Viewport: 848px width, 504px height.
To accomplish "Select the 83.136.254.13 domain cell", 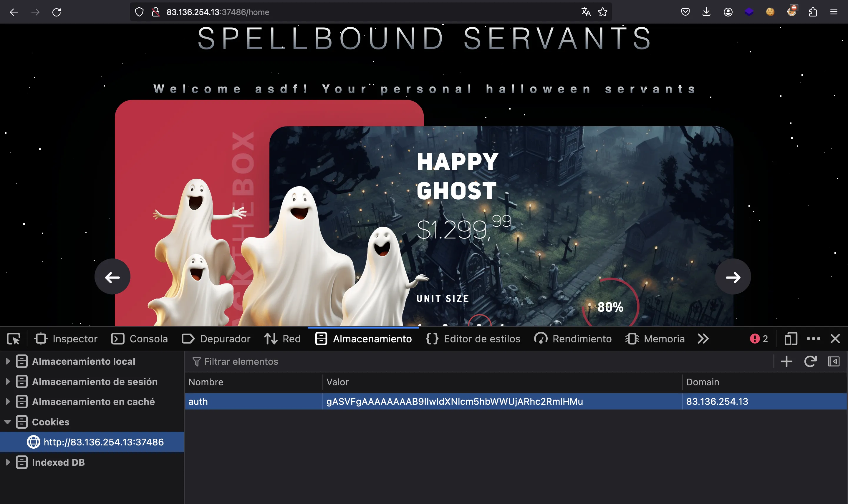I will click(764, 402).
